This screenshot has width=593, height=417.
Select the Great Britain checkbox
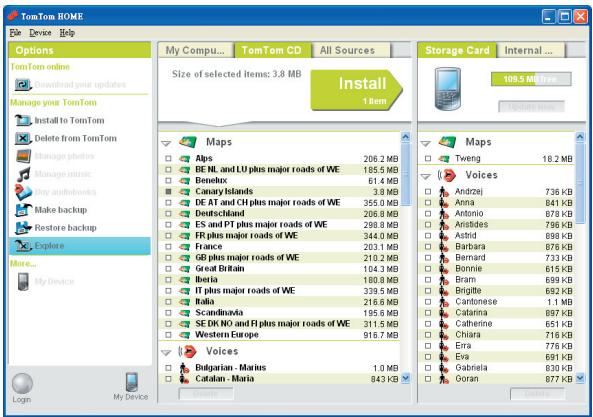click(168, 269)
